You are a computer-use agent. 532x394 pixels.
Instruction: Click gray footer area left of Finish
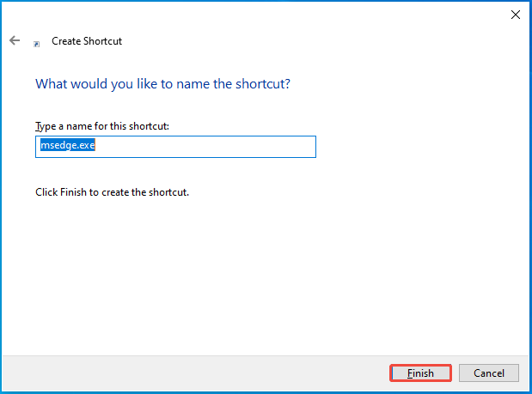pos(215,373)
